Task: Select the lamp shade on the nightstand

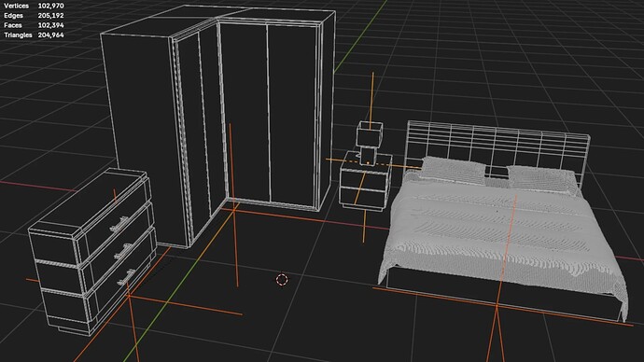Action: pyautogui.click(x=370, y=133)
